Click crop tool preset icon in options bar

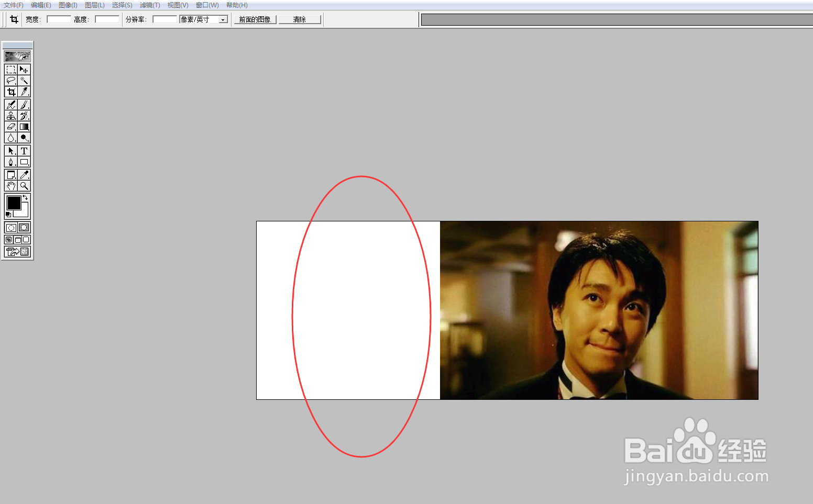(x=14, y=19)
